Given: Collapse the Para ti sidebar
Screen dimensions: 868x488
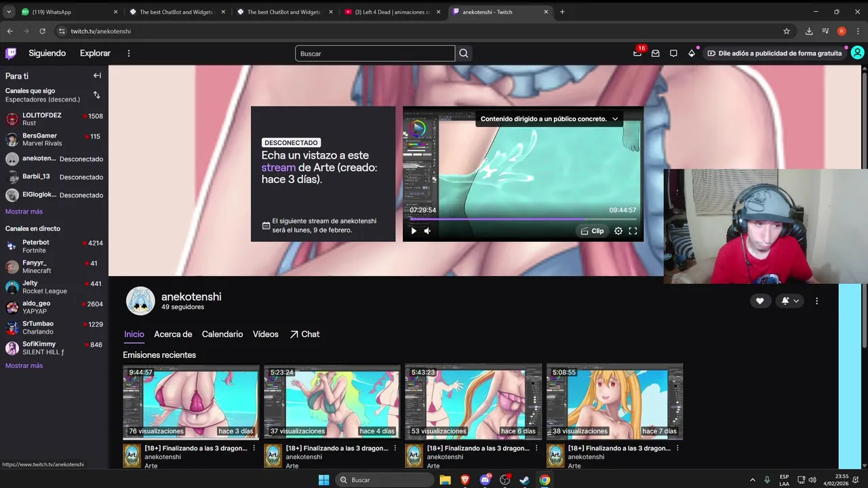Looking at the screenshot, I should [x=97, y=76].
